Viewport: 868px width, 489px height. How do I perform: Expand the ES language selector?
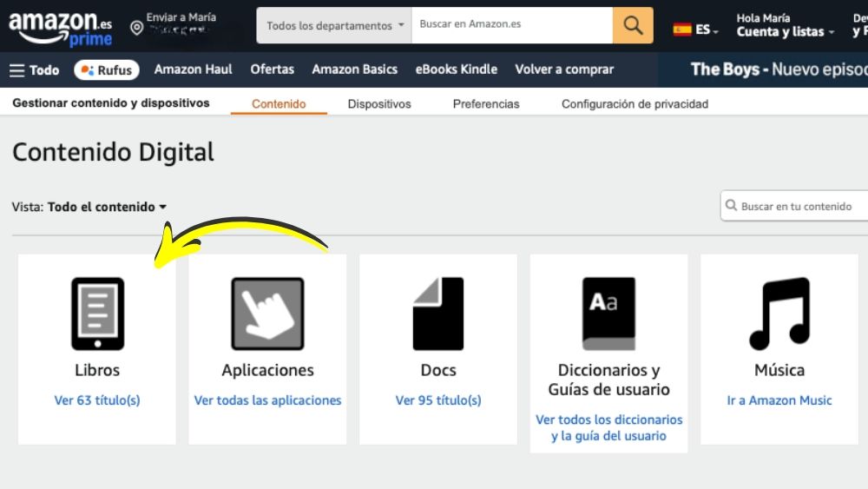pyautogui.click(x=696, y=30)
